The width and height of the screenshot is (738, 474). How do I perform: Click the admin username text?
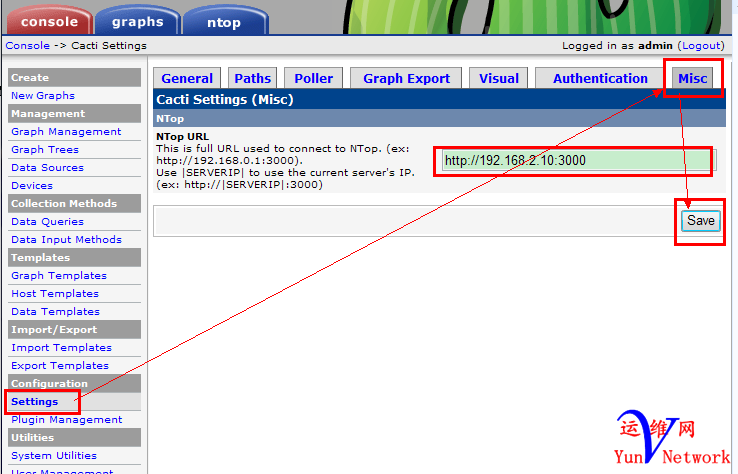tap(655, 46)
